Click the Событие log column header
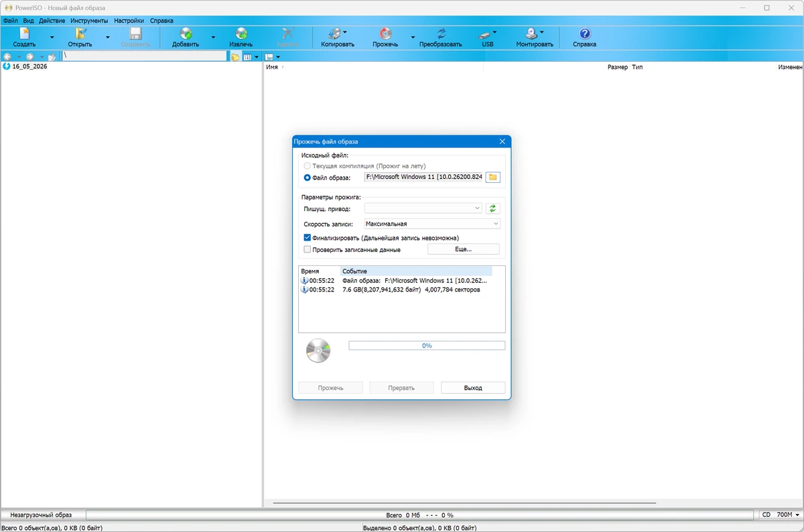The height and width of the screenshot is (532, 804). tap(416, 271)
